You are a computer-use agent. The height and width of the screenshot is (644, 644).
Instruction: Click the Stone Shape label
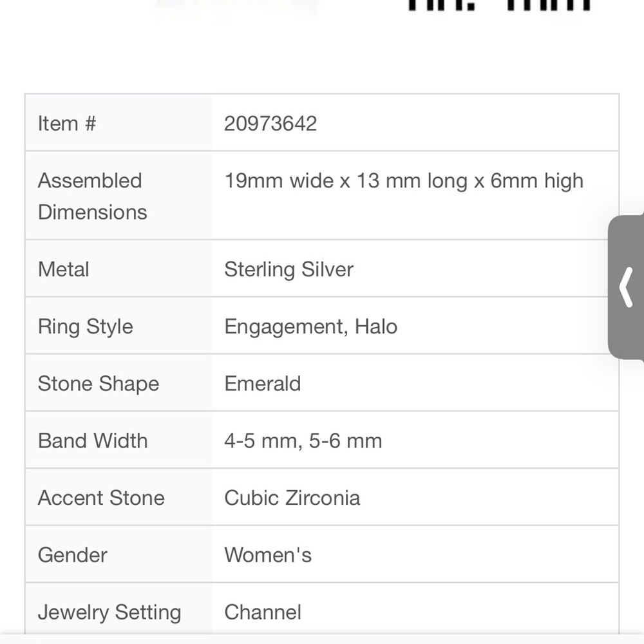[x=99, y=383]
